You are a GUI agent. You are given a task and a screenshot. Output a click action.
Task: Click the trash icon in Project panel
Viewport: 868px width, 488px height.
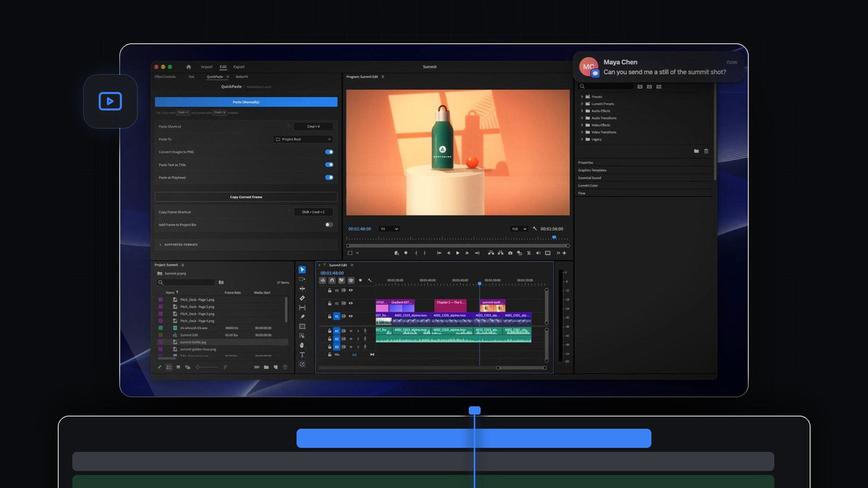pyautogui.click(x=285, y=367)
